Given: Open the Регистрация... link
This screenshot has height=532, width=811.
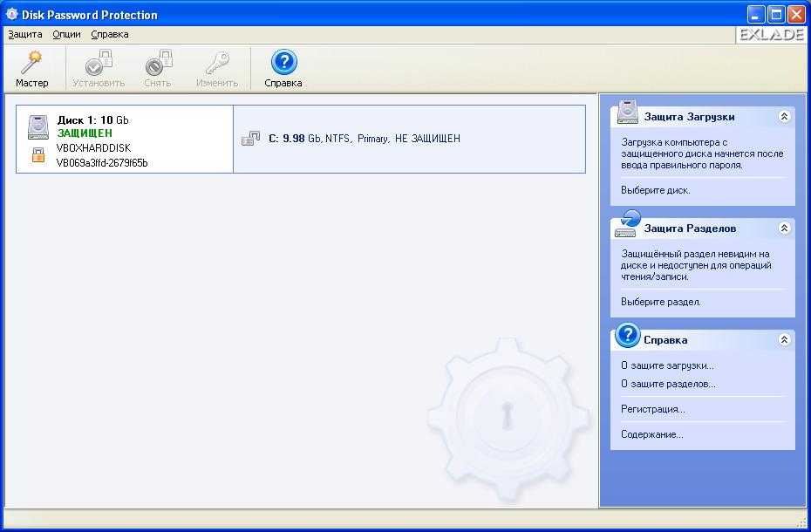Looking at the screenshot, I should (x=653, y=409).
